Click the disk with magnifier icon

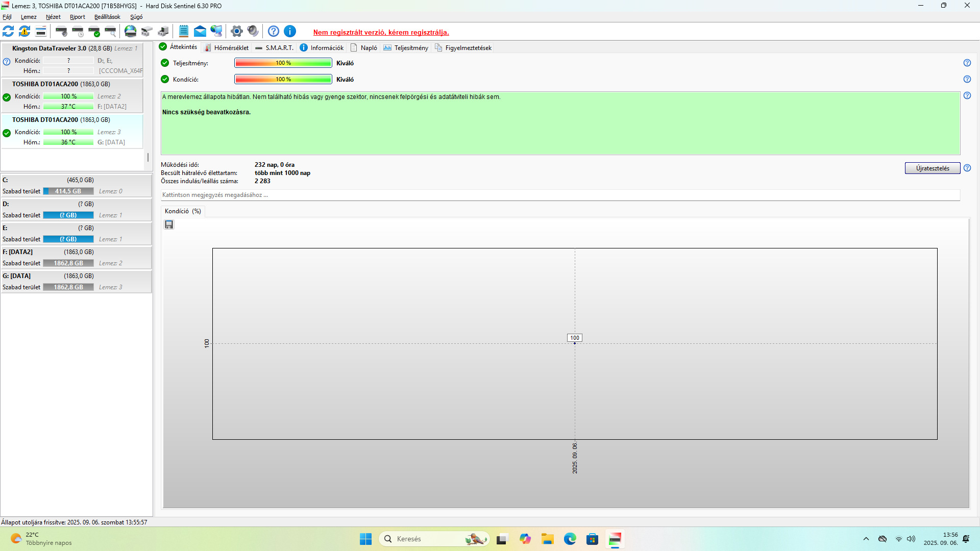pos(110,32)
